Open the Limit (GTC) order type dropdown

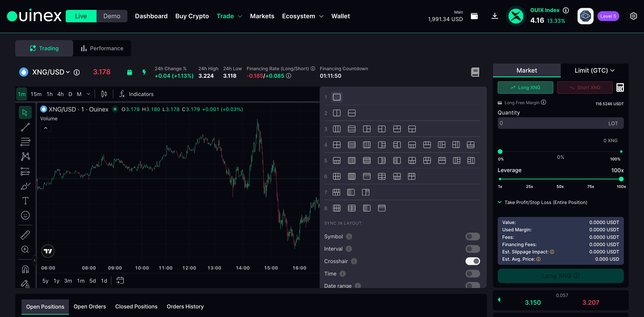click(x=594, y=71)
